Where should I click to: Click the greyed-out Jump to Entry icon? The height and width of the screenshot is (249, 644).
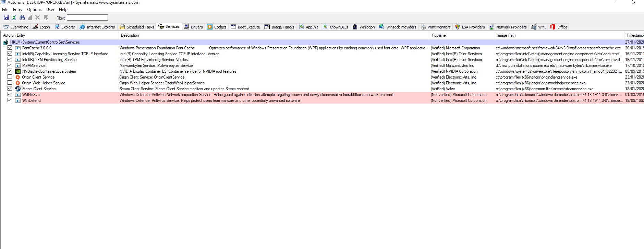[x=46, y=17]
